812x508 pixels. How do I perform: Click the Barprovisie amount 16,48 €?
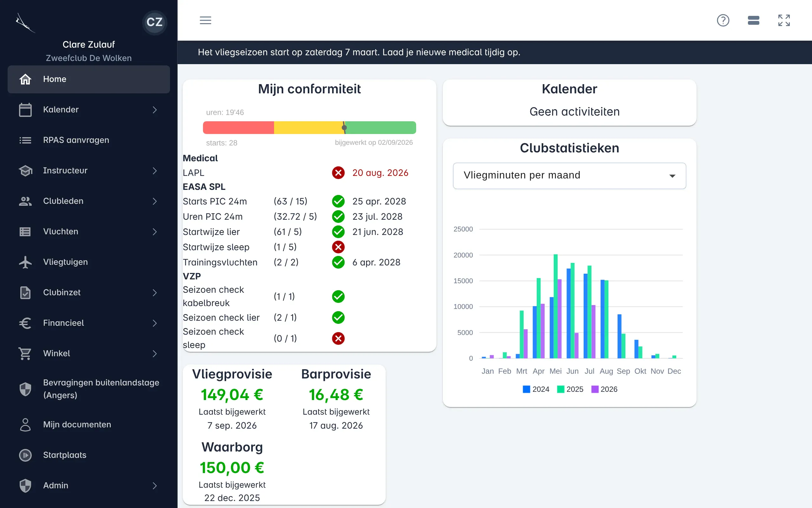(x=336, y=395)
